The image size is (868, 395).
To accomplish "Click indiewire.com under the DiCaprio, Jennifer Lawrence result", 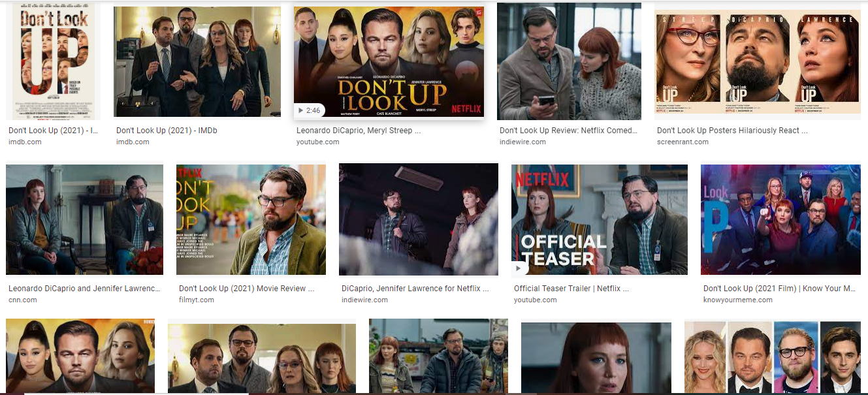I will tap(364, 300).
